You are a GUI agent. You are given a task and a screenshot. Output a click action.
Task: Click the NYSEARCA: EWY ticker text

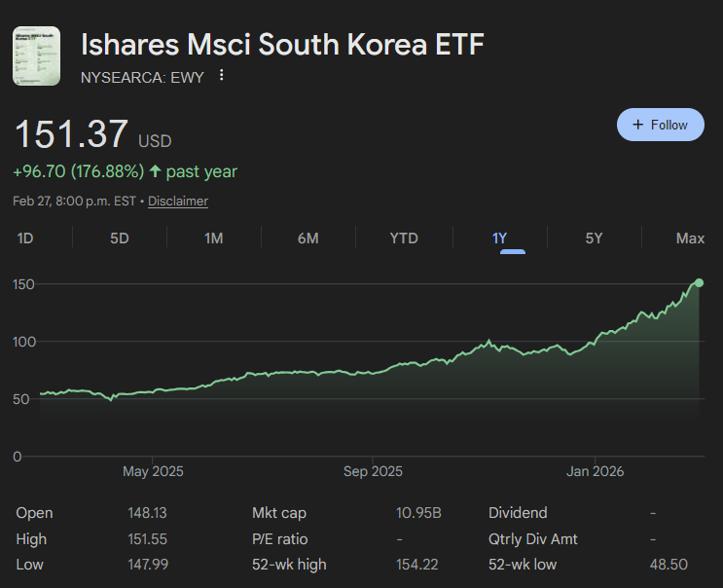coord(142,78)
